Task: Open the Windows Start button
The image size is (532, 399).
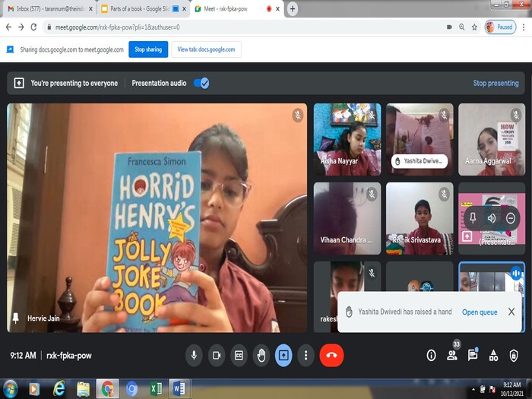Action: pyautogui.click(x=10, y=389)
